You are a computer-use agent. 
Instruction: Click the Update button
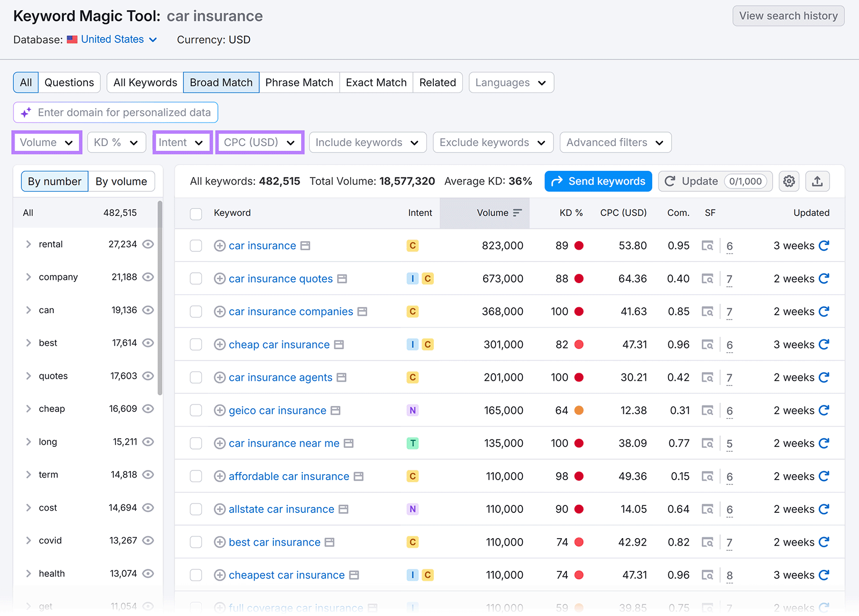pos(716,182)
